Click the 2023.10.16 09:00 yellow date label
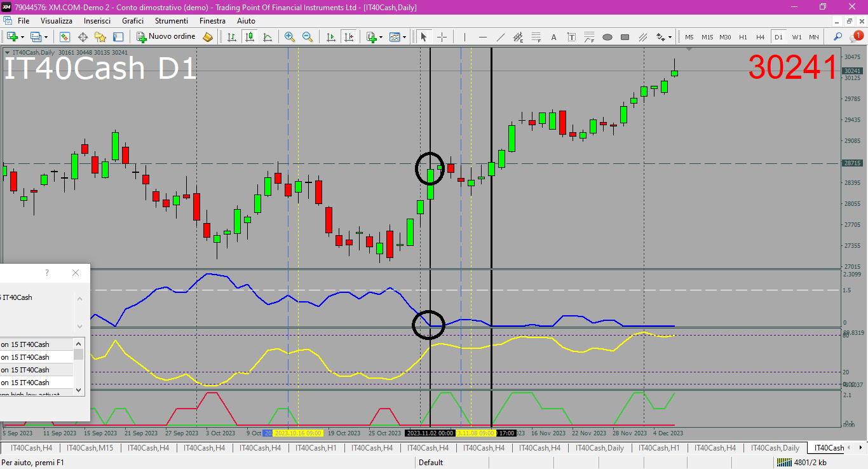The image size is (868, 469). coord(299,433)
